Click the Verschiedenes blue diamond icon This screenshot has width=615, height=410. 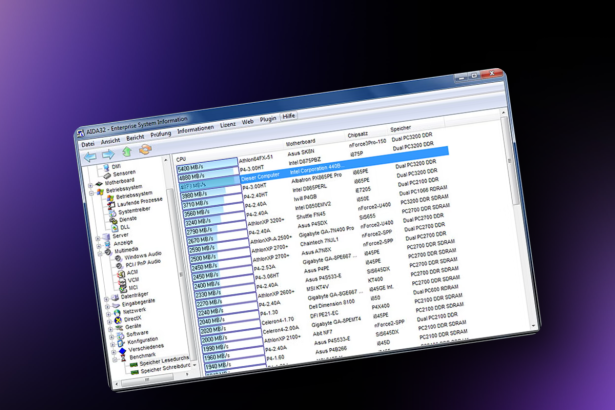click(x=123, y=350)
